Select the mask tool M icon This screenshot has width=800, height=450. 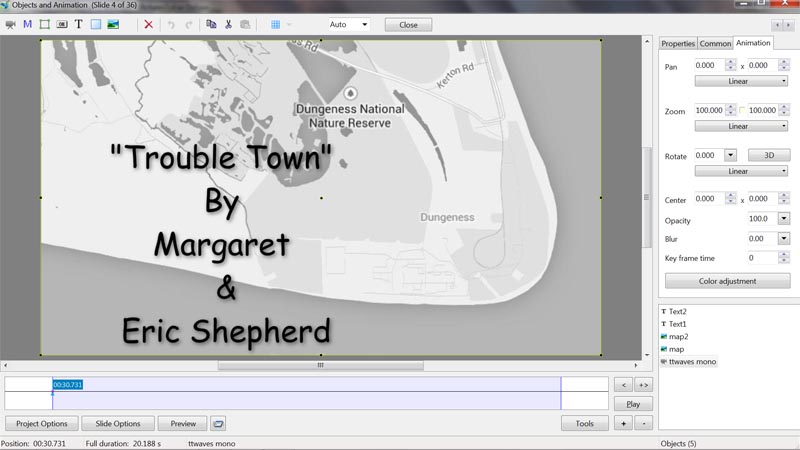click(x=28, y=24)
